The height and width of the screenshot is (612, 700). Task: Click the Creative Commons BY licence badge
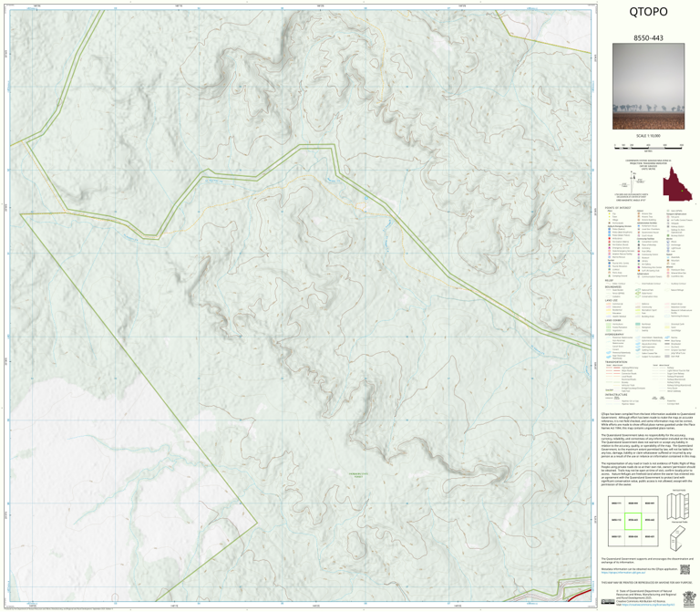[x=607, y=602]
